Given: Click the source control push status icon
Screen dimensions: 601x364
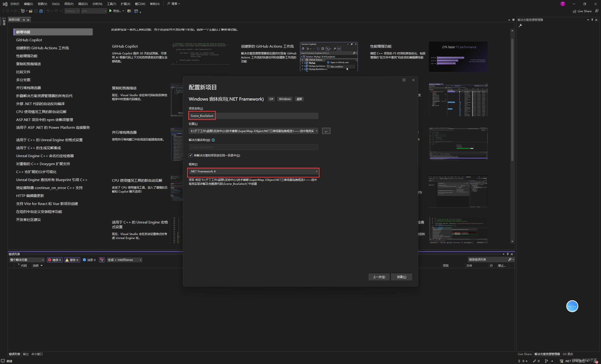Looking at the screenshot, I should [x=519, y=361].
